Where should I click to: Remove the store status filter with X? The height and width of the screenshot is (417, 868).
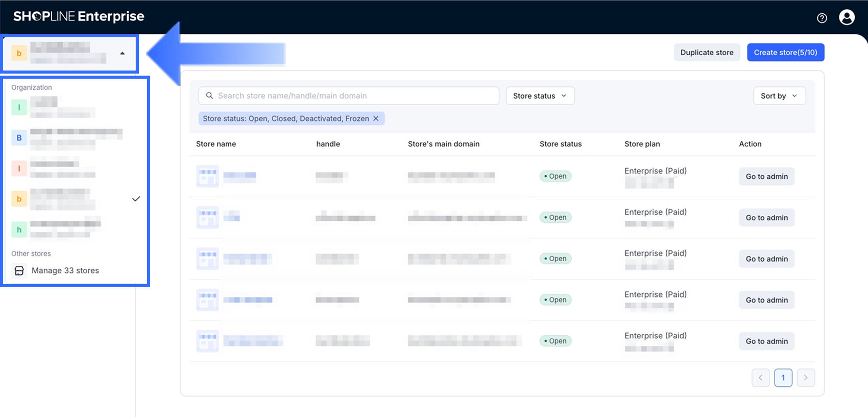(376, 119)
